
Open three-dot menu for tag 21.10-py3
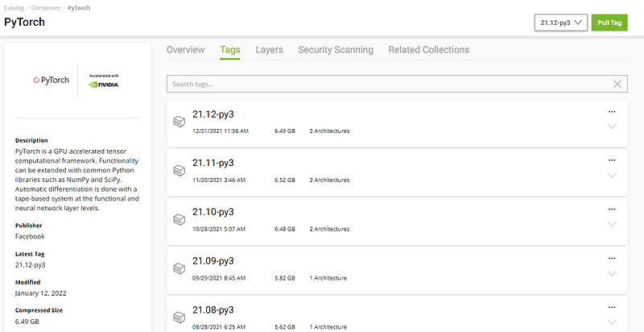612,210
